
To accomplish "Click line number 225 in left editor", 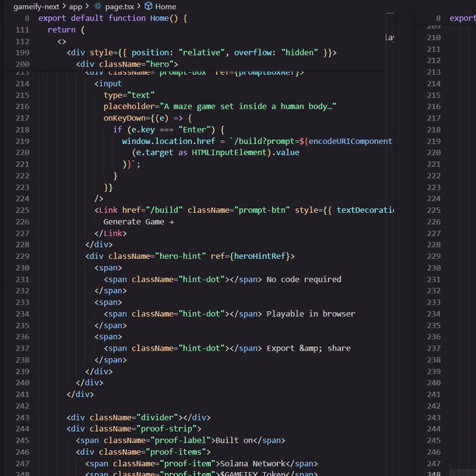I will click(x=23, y=210).
